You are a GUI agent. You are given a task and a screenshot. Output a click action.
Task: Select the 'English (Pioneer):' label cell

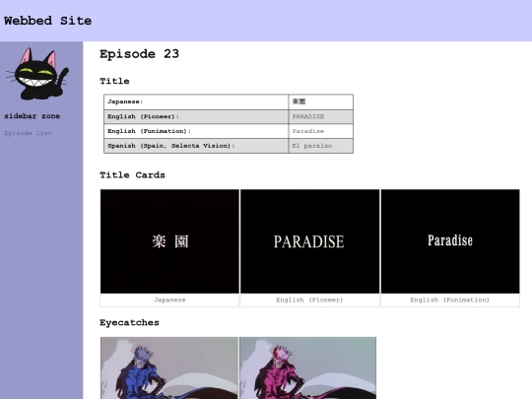196,116
